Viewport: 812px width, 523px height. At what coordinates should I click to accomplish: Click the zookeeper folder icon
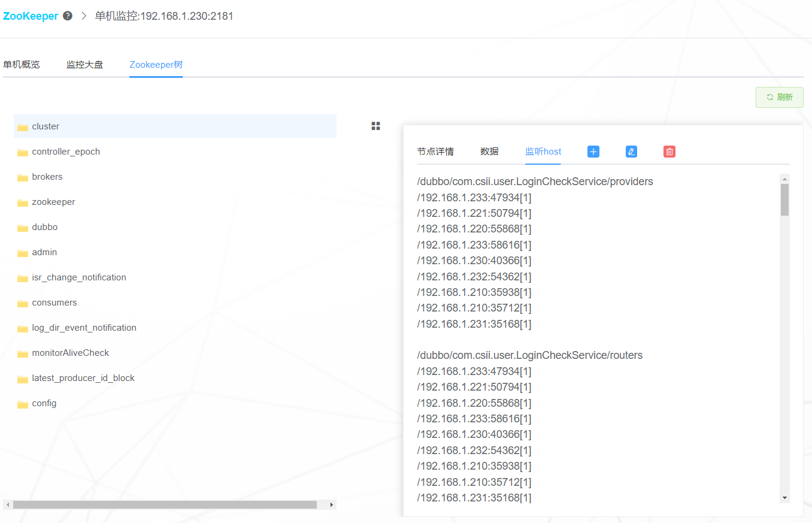click(23, 202)
